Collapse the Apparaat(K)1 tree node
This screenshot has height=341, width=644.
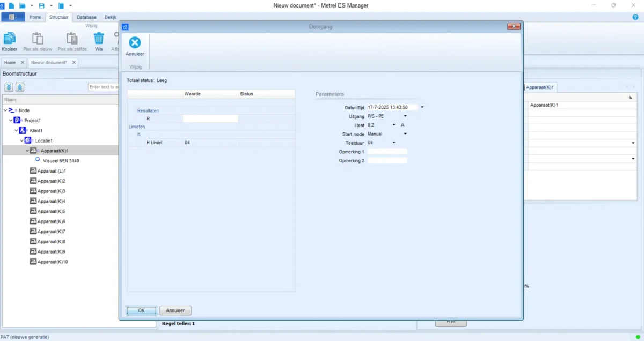[x=27, y=151]
